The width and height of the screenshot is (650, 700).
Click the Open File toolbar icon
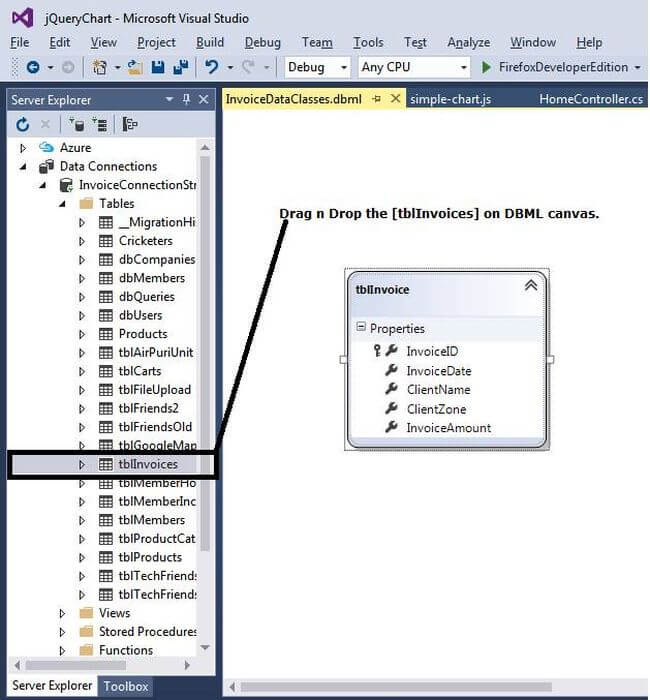point(135,67)
